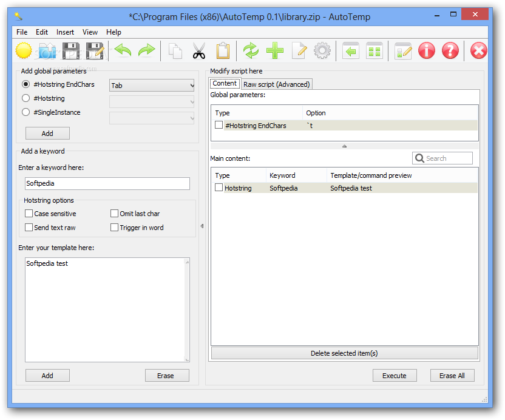Image resolution: width=505 pixels, height=420 pixels.
Task: Click Save As floppy with pencil icon
Action: pos(95,50)
